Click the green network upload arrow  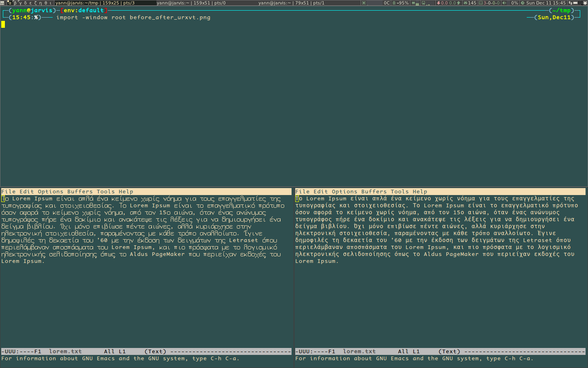[459, 3]
